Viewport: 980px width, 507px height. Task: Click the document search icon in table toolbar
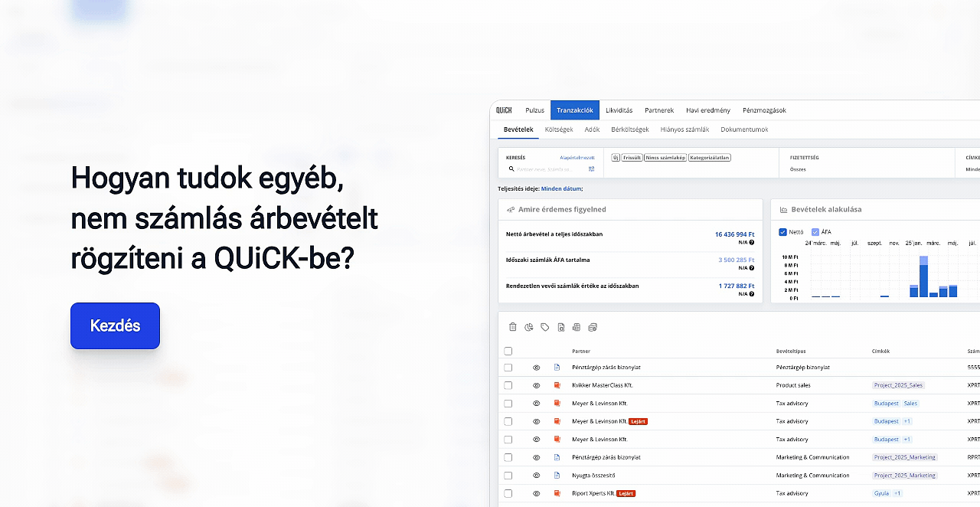click(561, 327)
